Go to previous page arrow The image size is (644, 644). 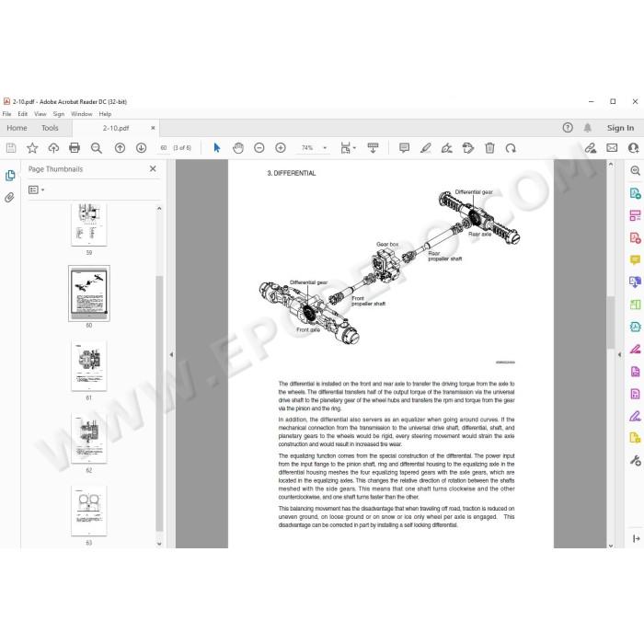120,148
